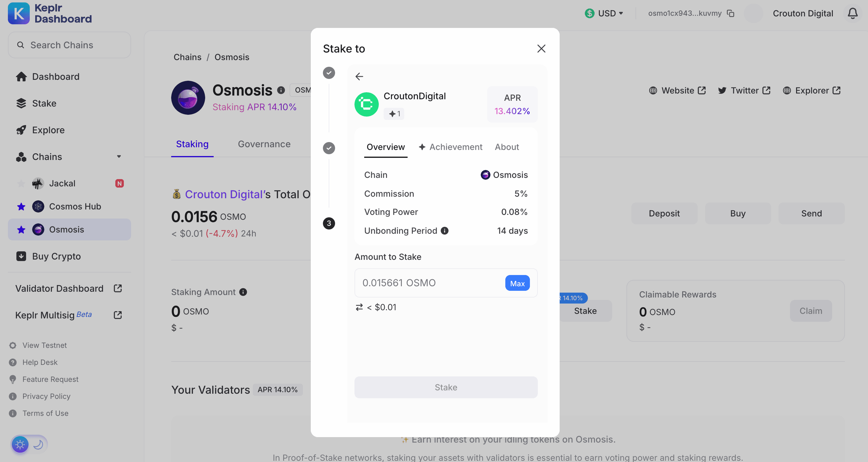Screen dimensions: 868x462
Task: Click the Deposit button on Osmosis page
Action: coord(664,213)
